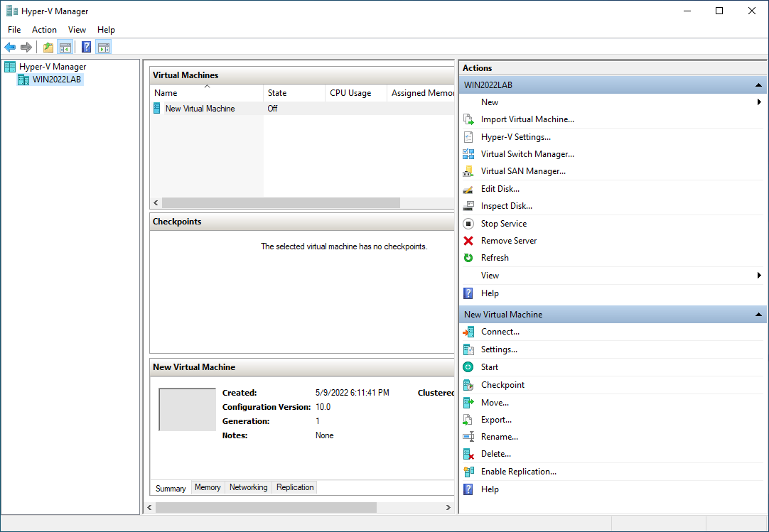This screenshot has width=769, height=532.
Task: Click the Enable Replication icon
Action: coord(468,472)
